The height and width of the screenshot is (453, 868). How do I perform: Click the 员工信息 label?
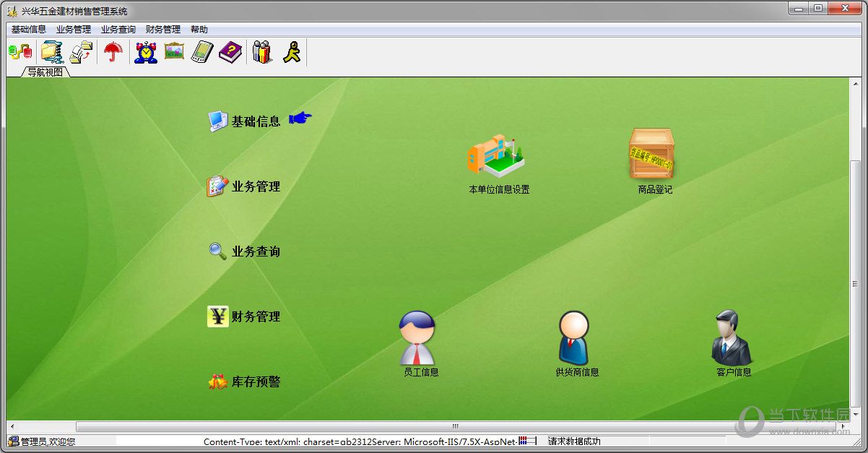(x=421, y=372)
